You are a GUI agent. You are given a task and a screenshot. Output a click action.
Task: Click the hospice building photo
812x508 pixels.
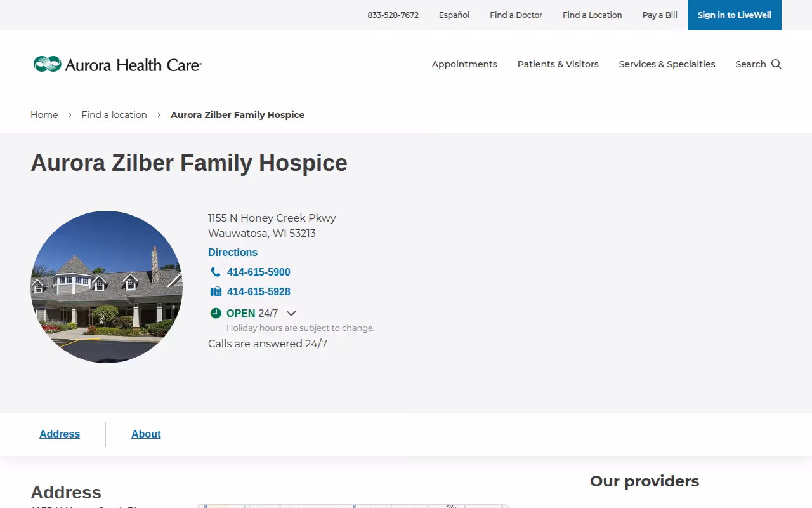[107, 287]
